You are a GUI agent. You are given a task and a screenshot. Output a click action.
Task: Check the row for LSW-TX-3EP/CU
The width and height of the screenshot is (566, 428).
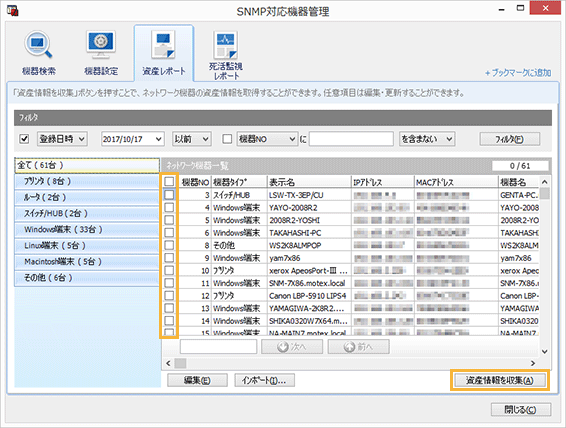click(169, 195)
